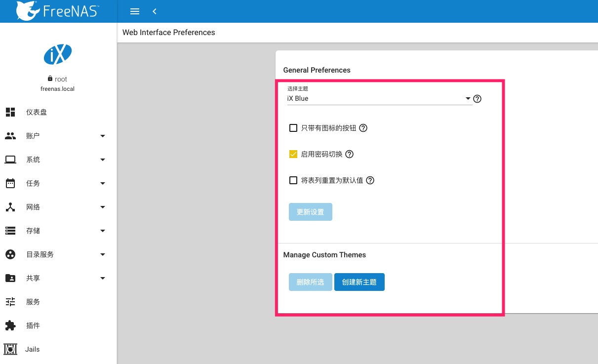This screenshot has width=598, height=364.
Task: Click the 删除所选 button
Action: click(311, 282)
